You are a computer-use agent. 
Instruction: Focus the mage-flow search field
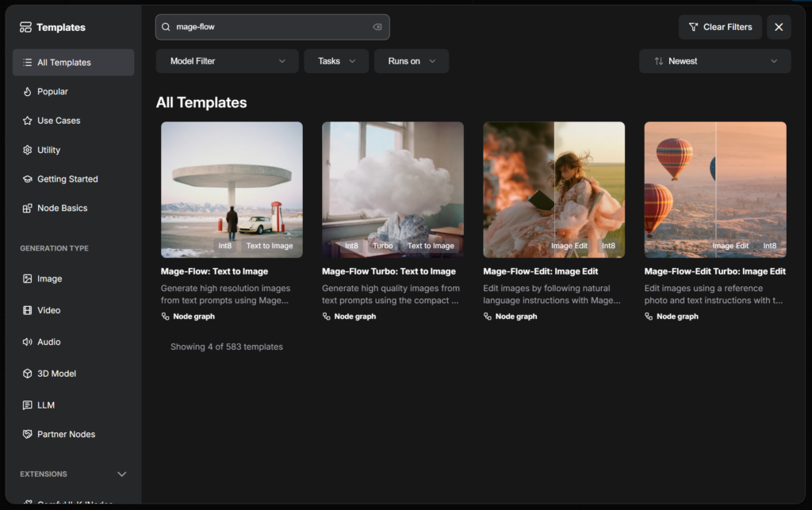273,27
